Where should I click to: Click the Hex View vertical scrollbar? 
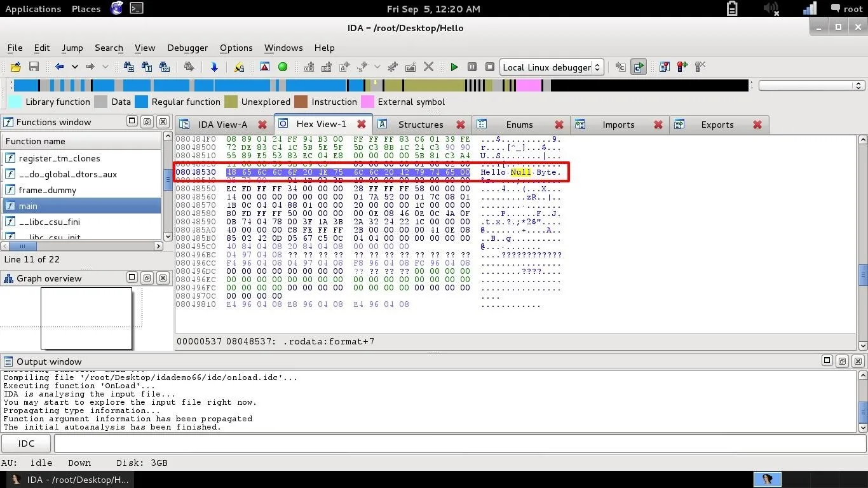coord(863,242)
